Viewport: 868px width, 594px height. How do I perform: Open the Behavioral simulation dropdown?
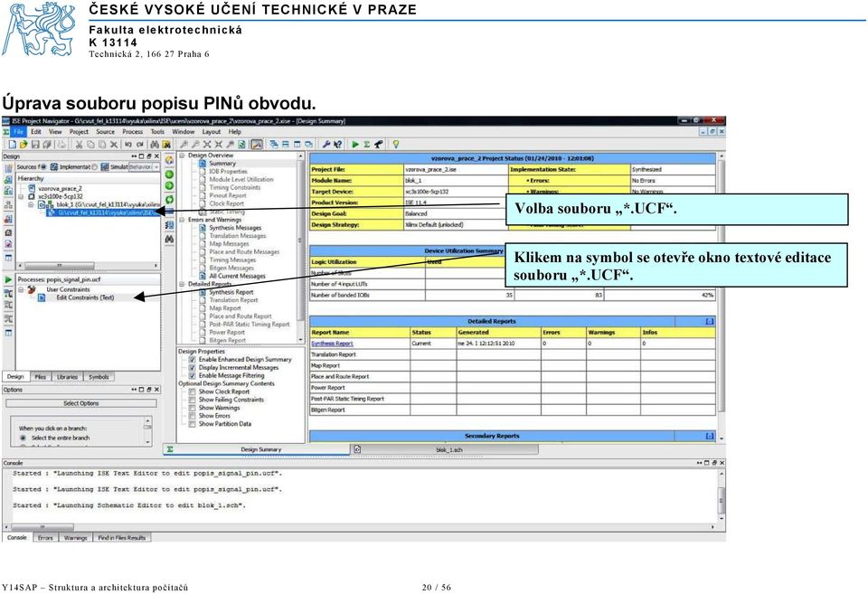(144, 166)
